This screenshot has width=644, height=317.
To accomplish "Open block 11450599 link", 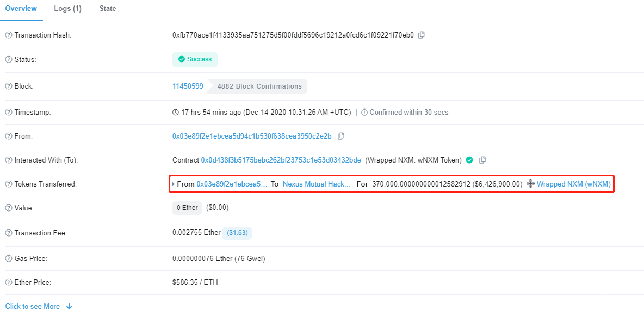I will point(188,86).
